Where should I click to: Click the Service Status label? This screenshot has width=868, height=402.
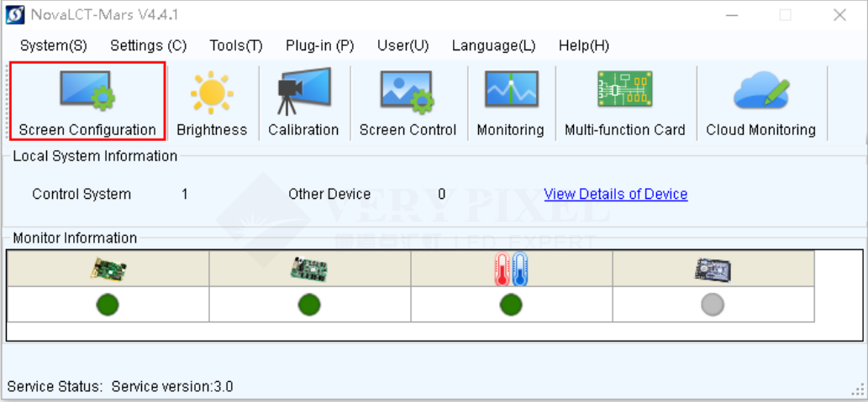tap(55, 387)
